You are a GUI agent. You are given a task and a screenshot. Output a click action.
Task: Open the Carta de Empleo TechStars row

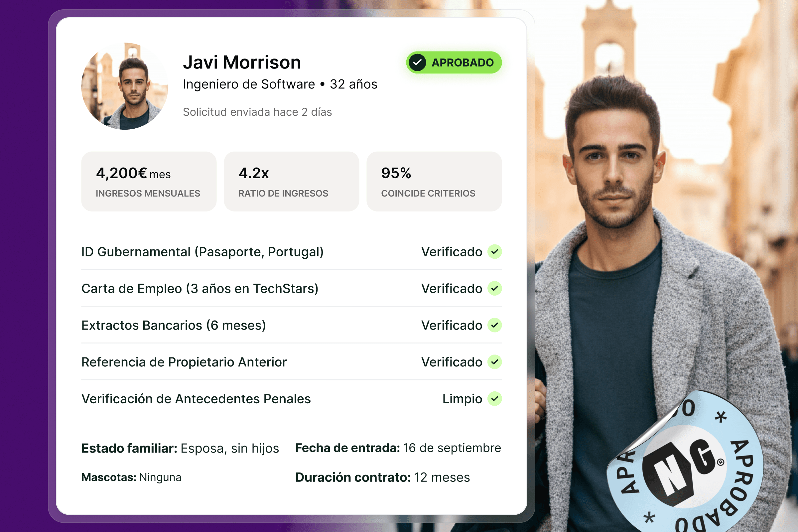tap(292, 288)
